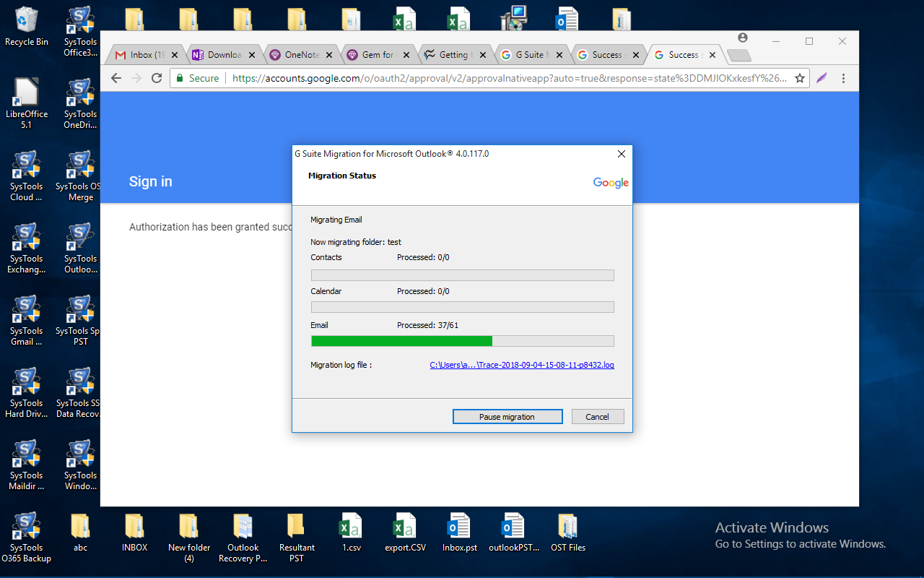The width and height of the screenshot is (924, 578).
Task: Select the outlookPST... file icon
Action: point(513,532)
